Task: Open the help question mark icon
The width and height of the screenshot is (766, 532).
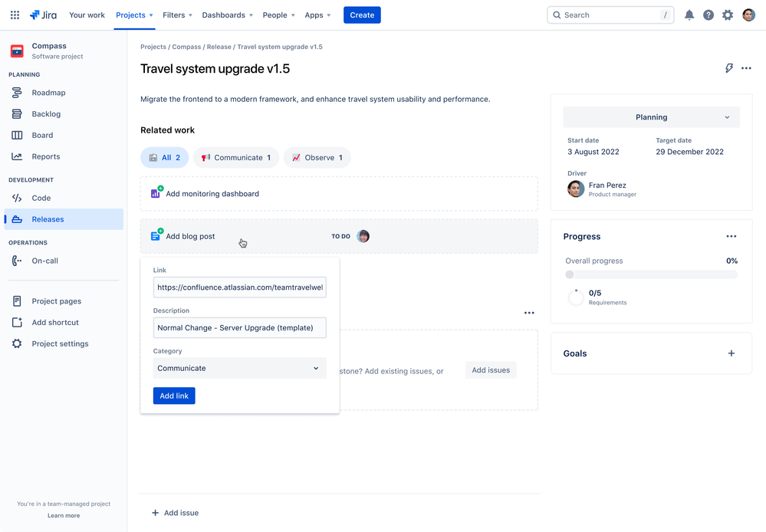Action: tap(708, 15)
